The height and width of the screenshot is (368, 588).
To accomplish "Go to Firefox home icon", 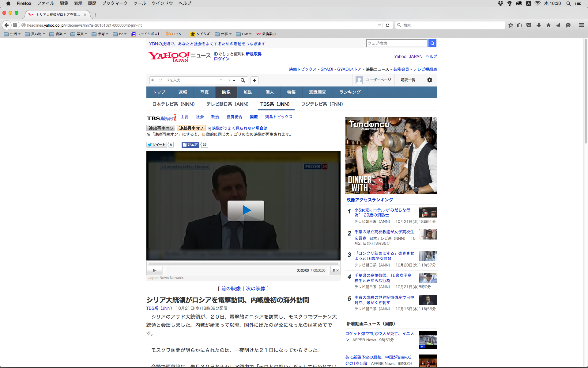I will [548, 25].
